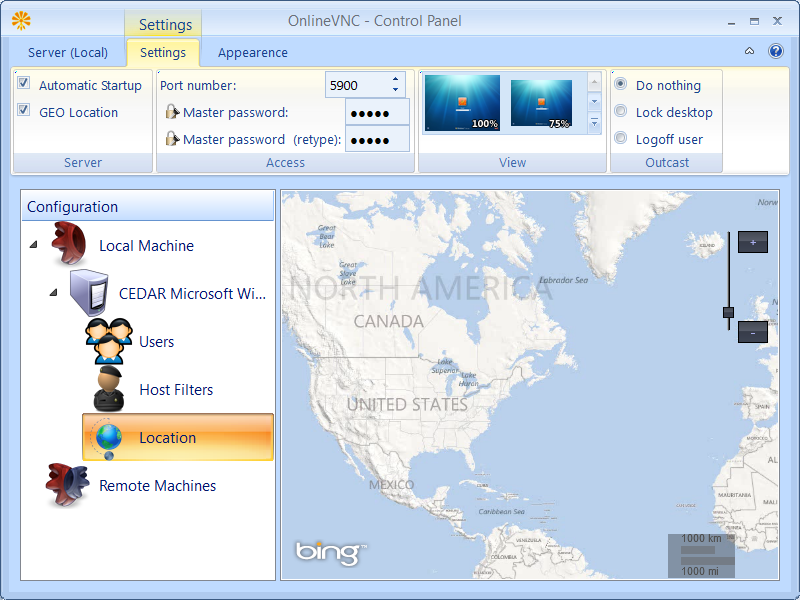Click the Port number input field
The height and width of the screenshot is (600, 800).
pyautogui.click(x=359, y=85)
